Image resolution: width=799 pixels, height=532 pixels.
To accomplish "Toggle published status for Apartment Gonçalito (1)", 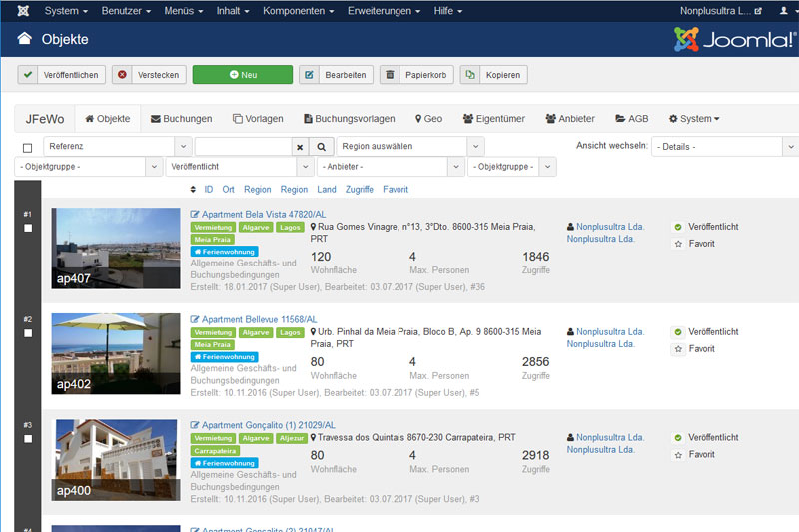I will [678, 438].
